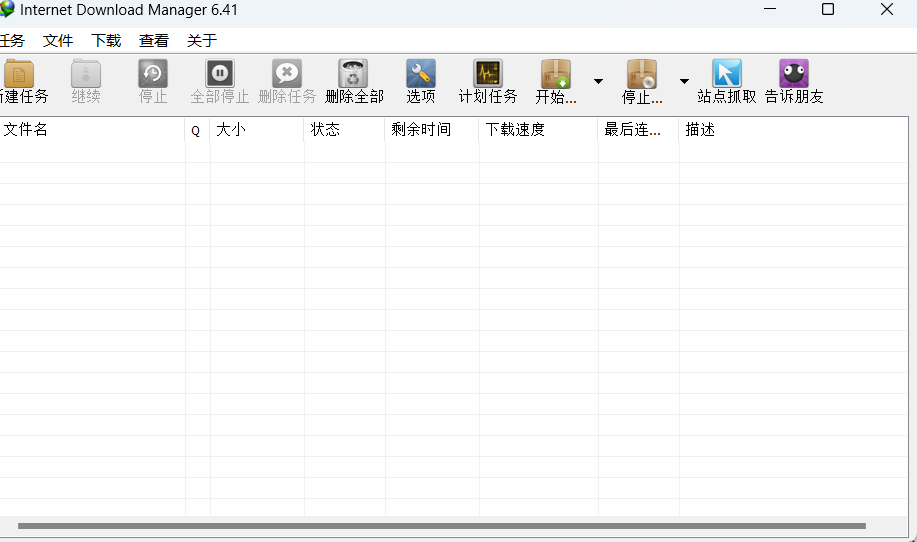Click the 告诉朋友 (tell a friend) icon
The width and height of the screenshot is (917, 542).
(x=794, y=74)
